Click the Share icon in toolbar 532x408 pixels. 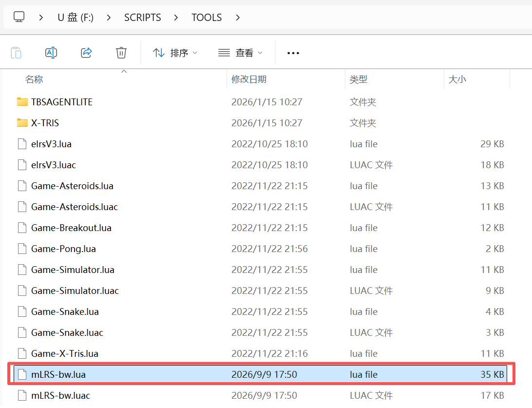(x=86, y=53)
